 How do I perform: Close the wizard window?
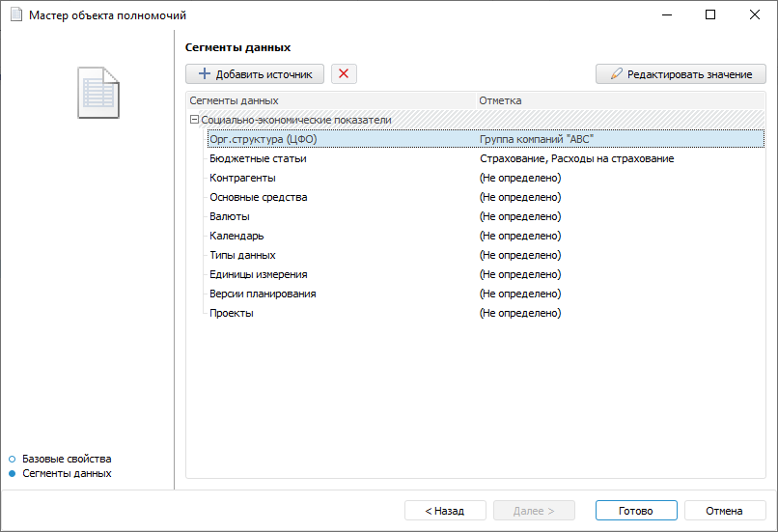click(753, 15)
